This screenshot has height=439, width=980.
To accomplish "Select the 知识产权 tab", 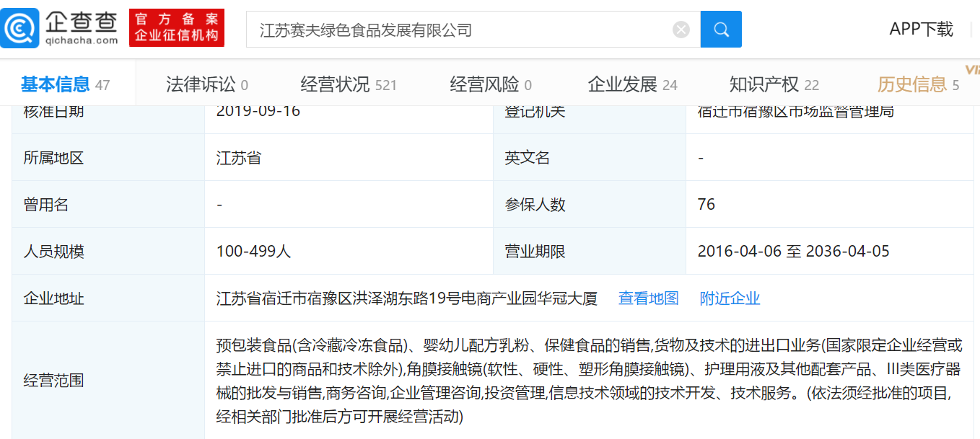I will (774, 84).
